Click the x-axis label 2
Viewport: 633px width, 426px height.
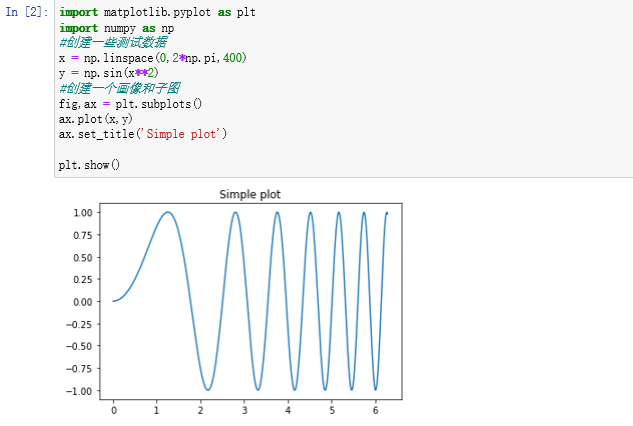pos(201,410)
